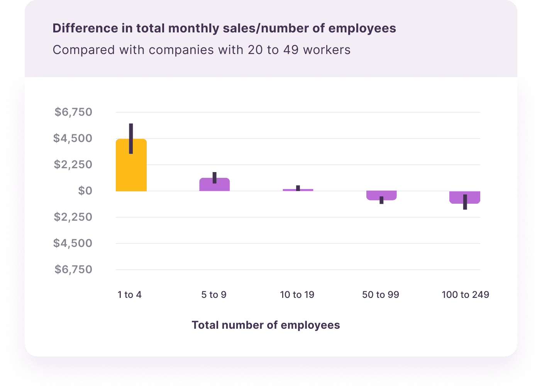Click the '$4,500' label below zero
Image resolution: width=542 pixels, height=392 pixels.
pyautogui.click(x=73, y=243)
